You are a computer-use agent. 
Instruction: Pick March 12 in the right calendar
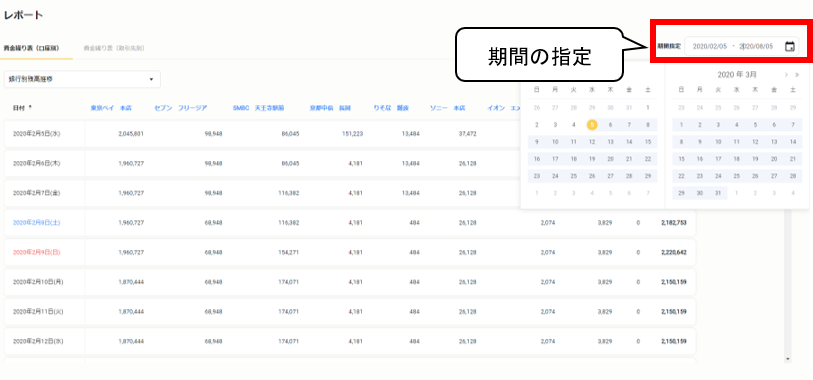point(755,142)
